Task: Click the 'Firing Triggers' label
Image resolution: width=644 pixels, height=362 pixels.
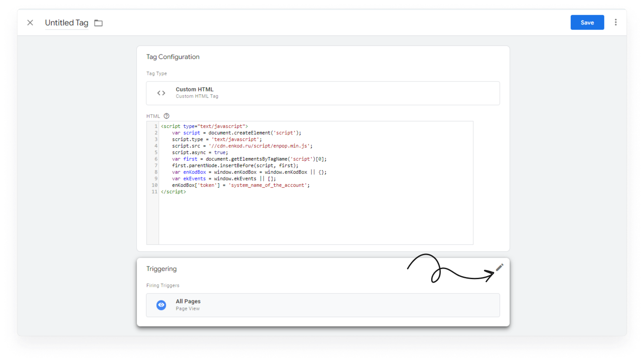Action: pyautogui.click(x=163, y=285)
